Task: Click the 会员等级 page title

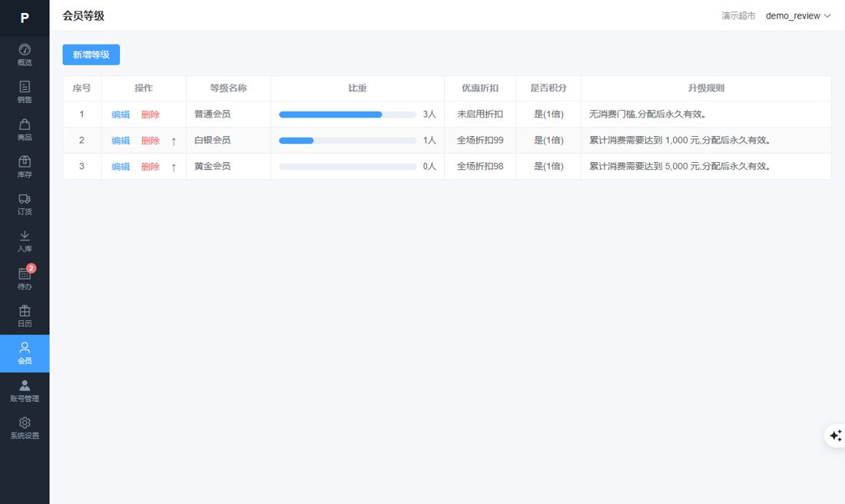Action: (84, 15)
